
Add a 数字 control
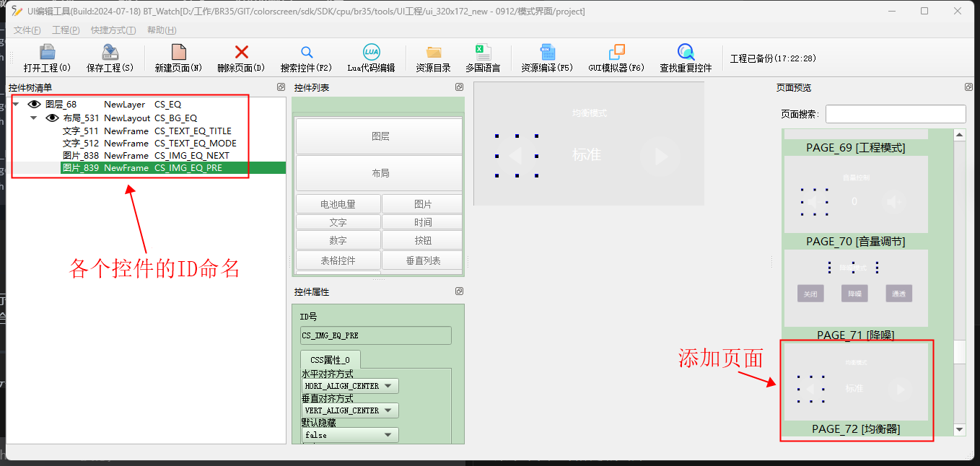[338, 240]
